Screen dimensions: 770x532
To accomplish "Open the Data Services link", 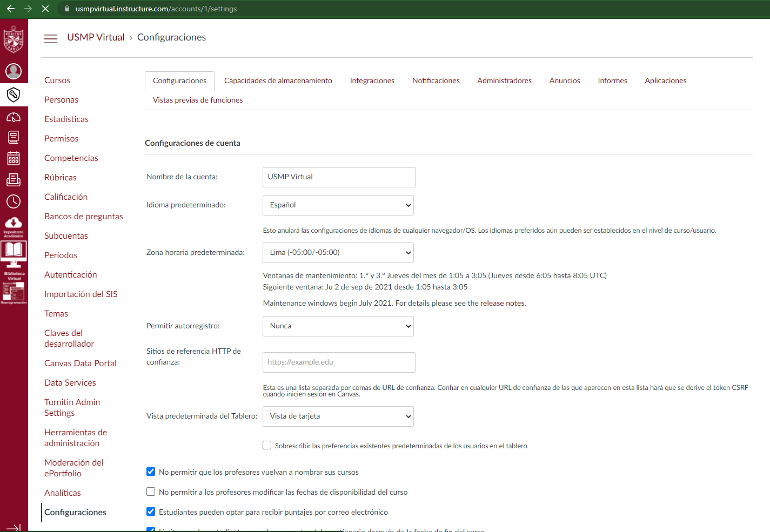I will [x=70, y=383].
